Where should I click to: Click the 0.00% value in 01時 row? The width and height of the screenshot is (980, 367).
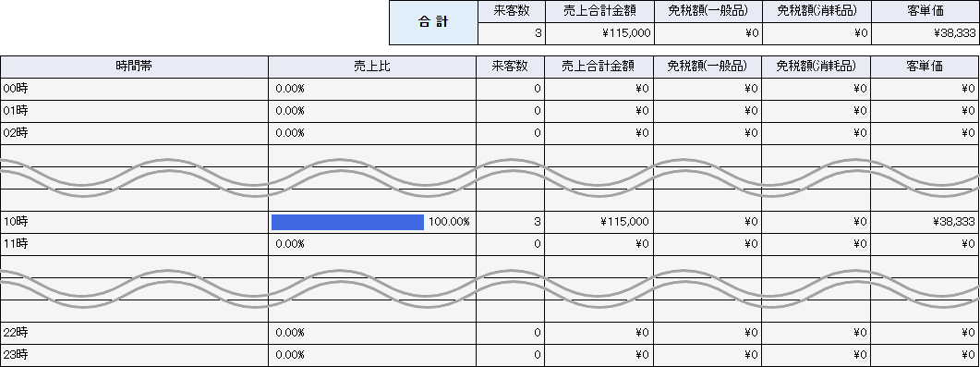click(290, 111)
